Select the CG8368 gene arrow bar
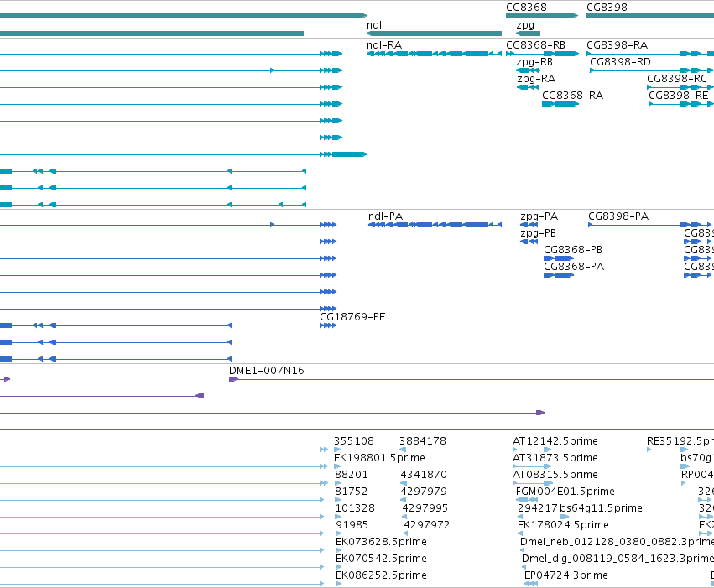Image resolution: width=714 pixels, height=588 pixels. click(x=542, y=16)
